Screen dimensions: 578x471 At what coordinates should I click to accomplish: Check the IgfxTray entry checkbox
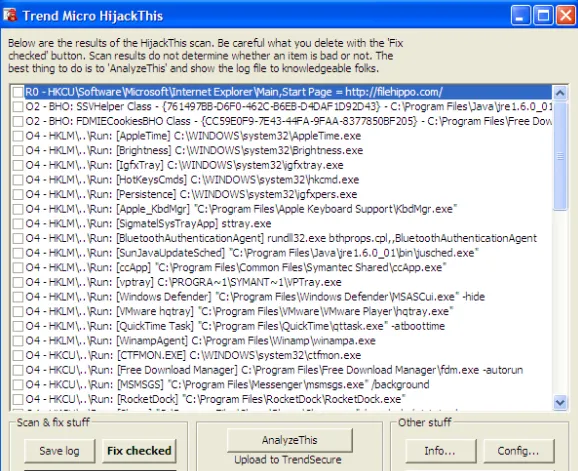[x=18, y=165]
